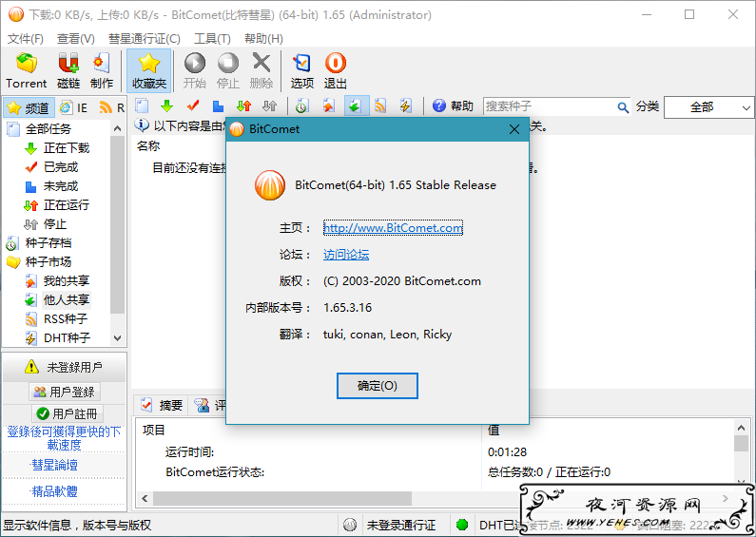Click the DHT lightning icon in secondary toolbar
The height and width of the screenshot is (537, 756).
[406, 105]
